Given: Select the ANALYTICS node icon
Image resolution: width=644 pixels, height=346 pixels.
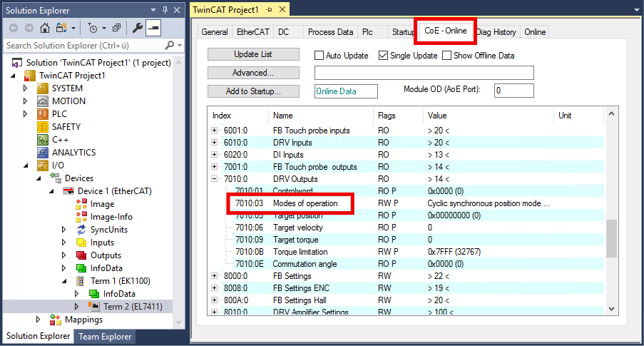Looking at the screenshot, I should coord(43,153).
